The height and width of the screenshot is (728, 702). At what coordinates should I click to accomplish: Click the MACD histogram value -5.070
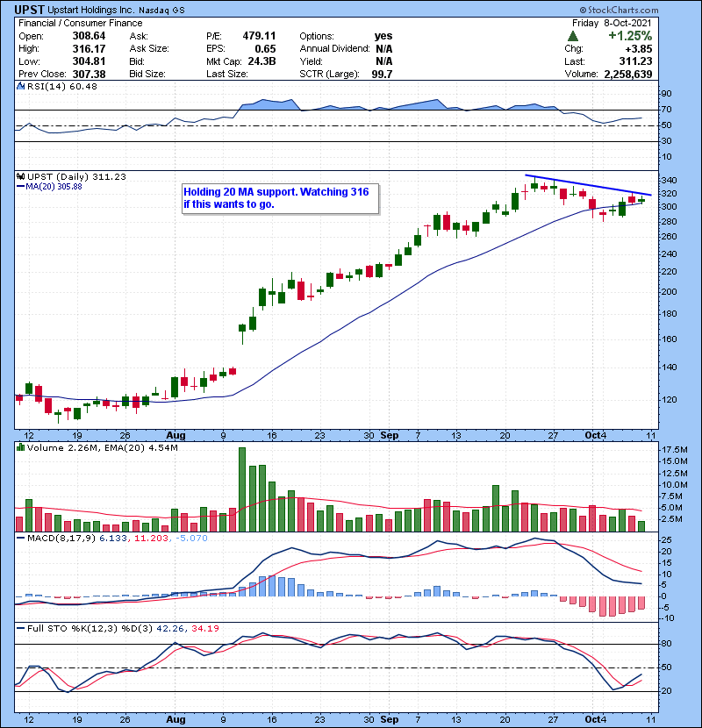[x=191, y=539]
